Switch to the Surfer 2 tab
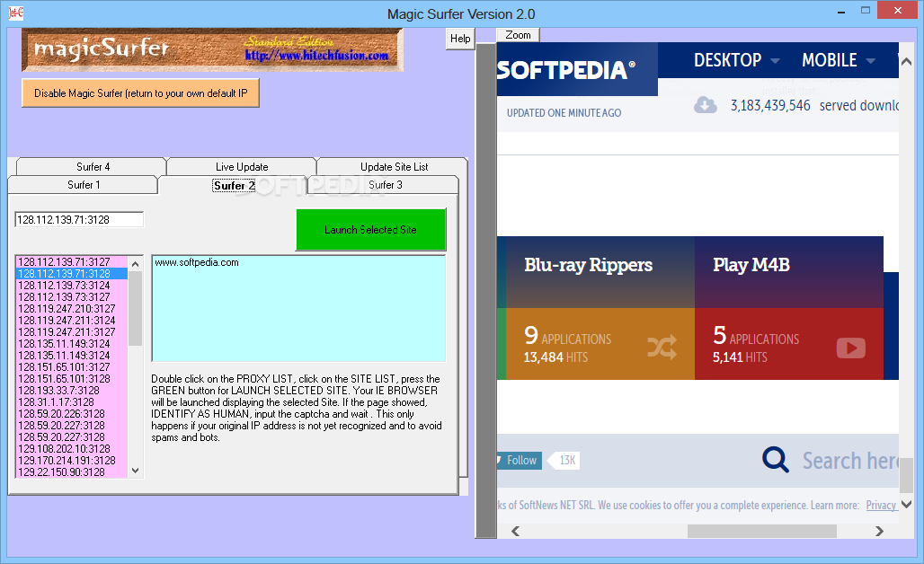924x564 pixels. pyautogui.click(x=234, y=185)
